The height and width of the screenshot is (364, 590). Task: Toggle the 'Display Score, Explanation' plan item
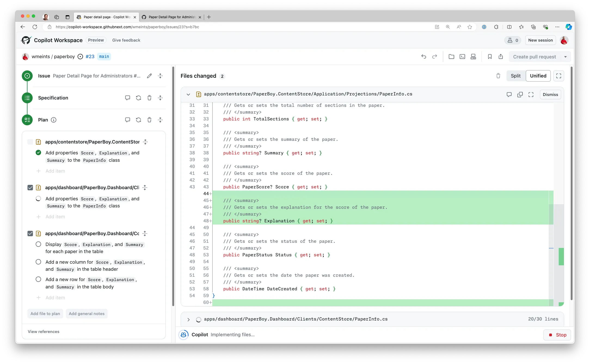coord(38,244)
